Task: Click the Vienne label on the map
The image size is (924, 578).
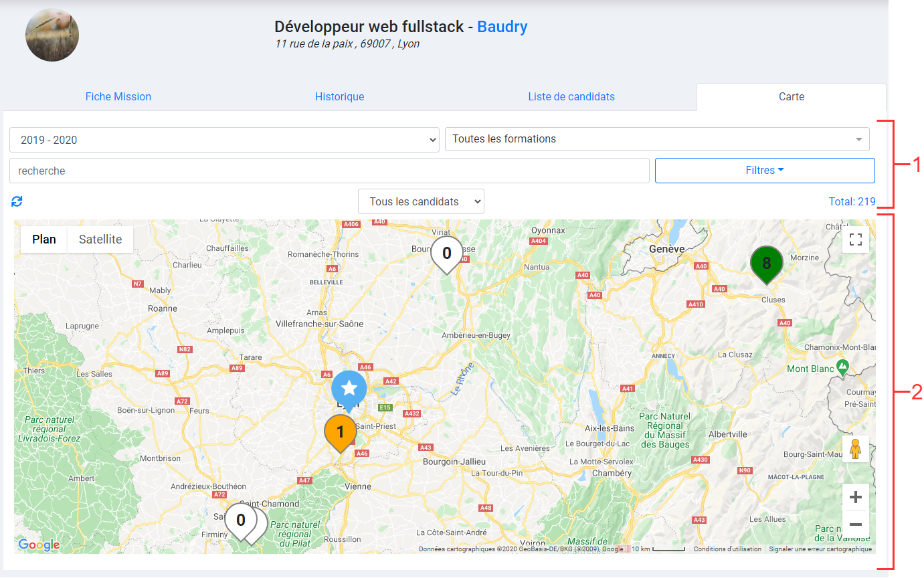Action: (x=358, y=487)
